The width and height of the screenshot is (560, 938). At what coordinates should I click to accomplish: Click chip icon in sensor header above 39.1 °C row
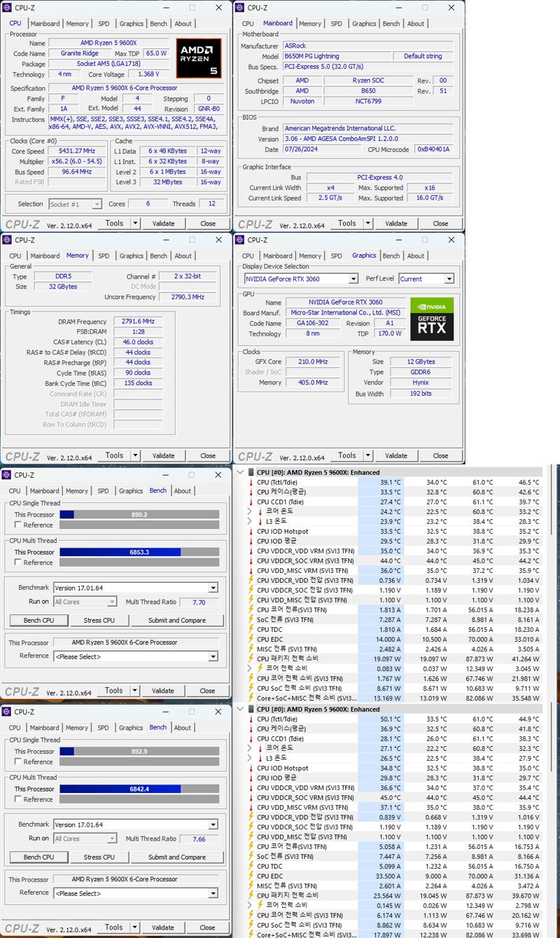(252, 472)
